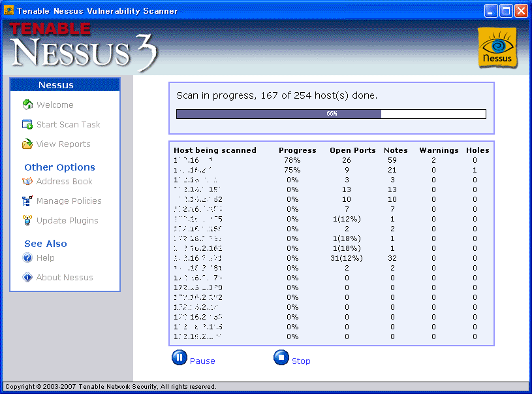This screenshot has width=532, height=394.
Task: Click the Manage Policies icon
Action: tap(27, 201)
